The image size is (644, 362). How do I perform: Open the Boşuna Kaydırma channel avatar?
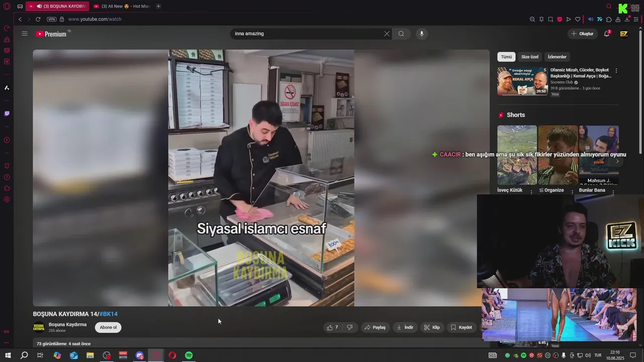(39, 327)
